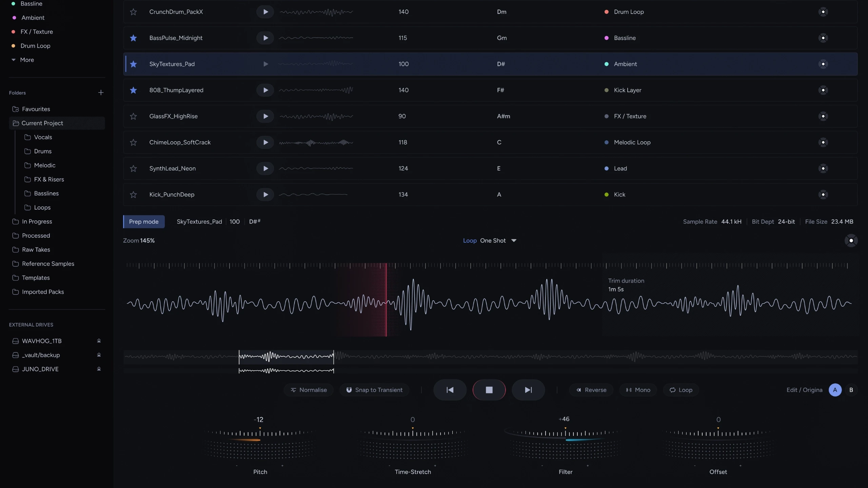Screen dimensions: 868x488
Task: Star the ChimeLoop_SoftCrack sample
Action: 133,142
